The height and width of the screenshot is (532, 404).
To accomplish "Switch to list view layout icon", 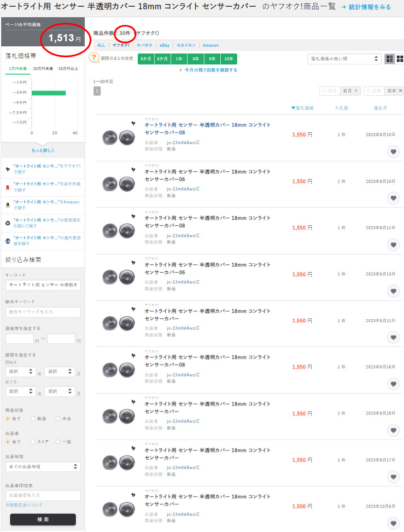I will coord(390,59).
